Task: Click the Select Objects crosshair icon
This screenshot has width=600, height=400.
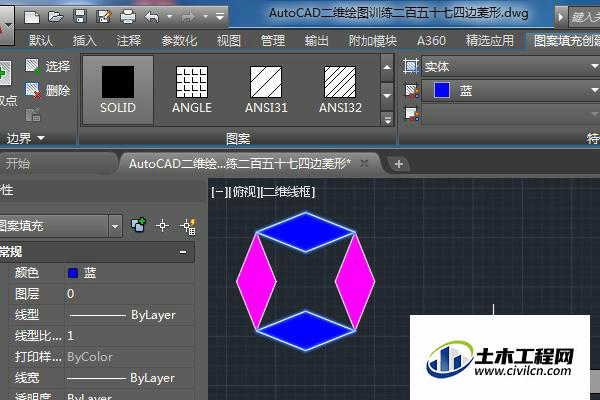Action: point(163,225)
